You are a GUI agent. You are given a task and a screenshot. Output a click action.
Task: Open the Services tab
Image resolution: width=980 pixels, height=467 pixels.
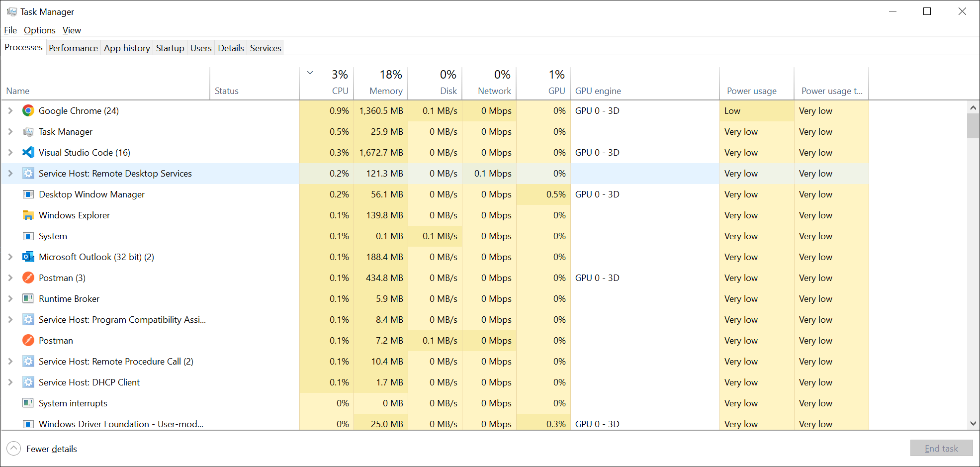pyautogui.click(x=266, y=48)
